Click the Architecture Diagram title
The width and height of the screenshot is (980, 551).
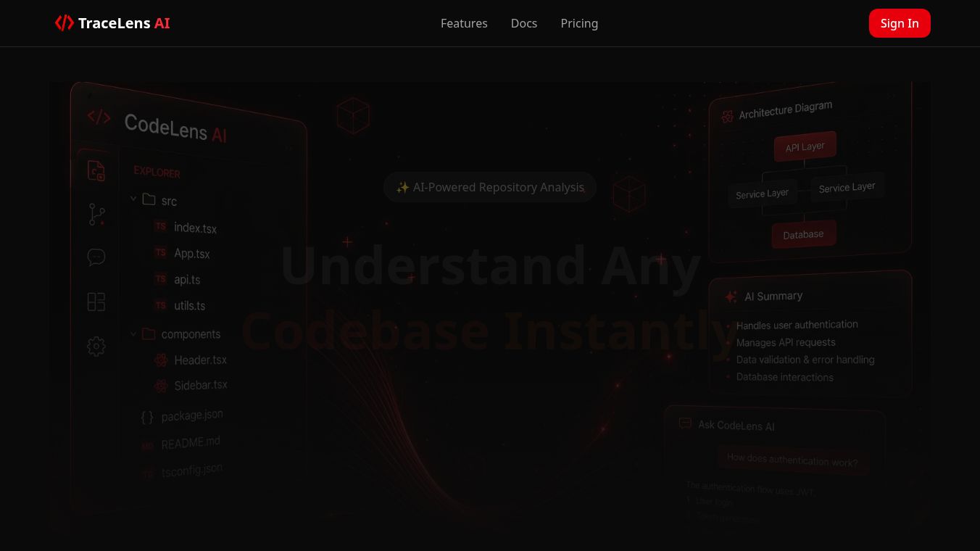pos(785,110)
